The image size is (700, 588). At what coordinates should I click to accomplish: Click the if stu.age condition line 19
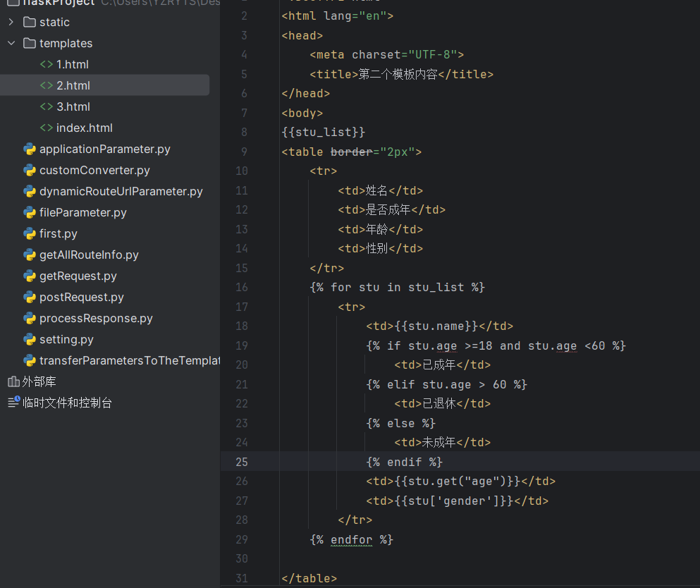[496, 345]
